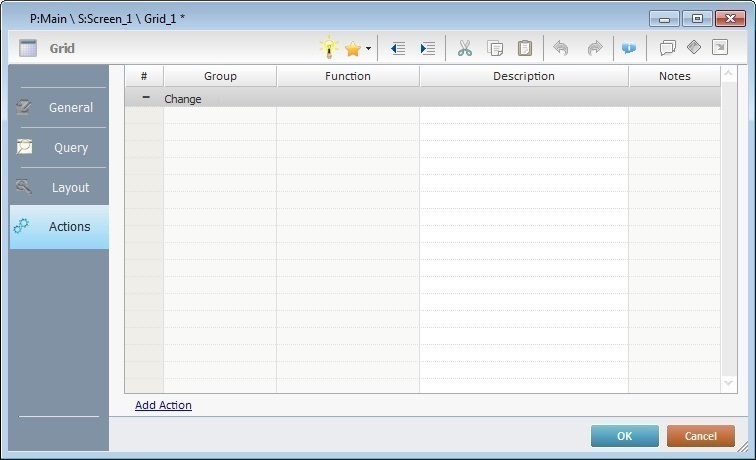Click the redo arrow icon
The height and width of the screenshot is (460, 756).
[594, 48]
